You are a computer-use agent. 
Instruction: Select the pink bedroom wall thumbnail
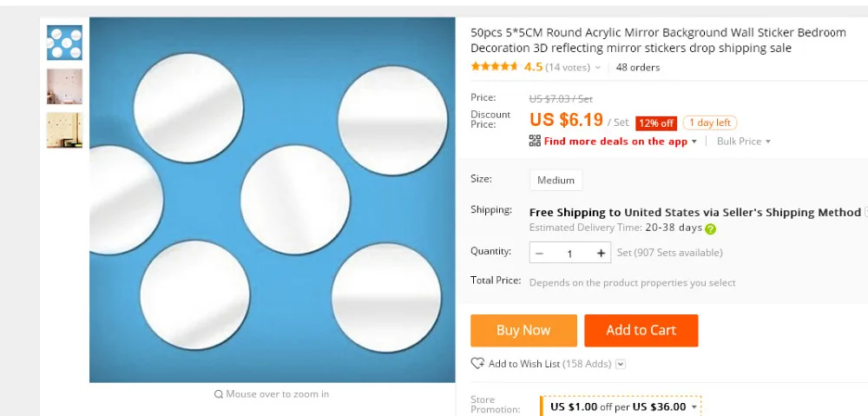click(64, 86)
